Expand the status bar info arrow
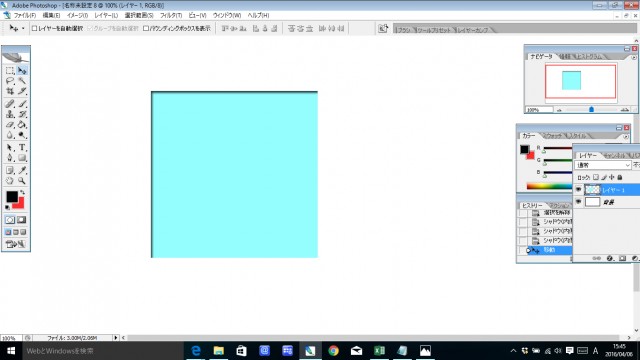The width and height of the screenshot is (640, 360). pos(116,338)
